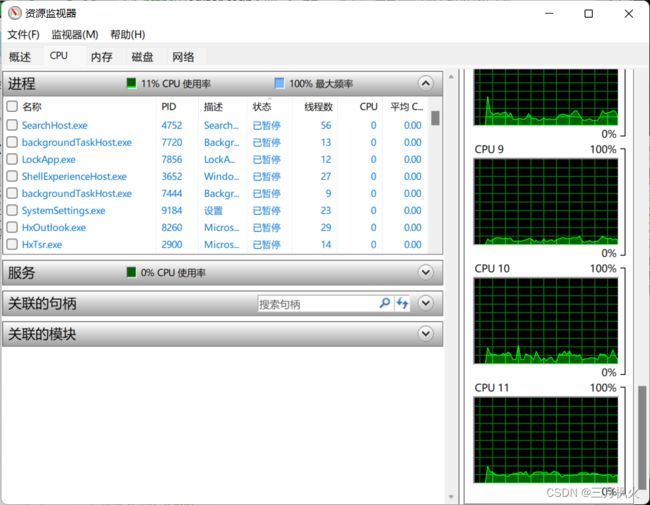
Task: Expand the 关联的模块 section chevron
Action: click(426, 334)
